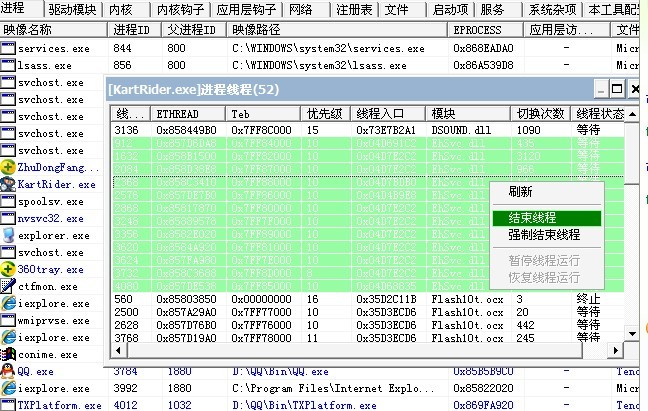Click the ctfmon.exe process icon
Viewport: 648px width, 411px height.
tap(8, 287)
